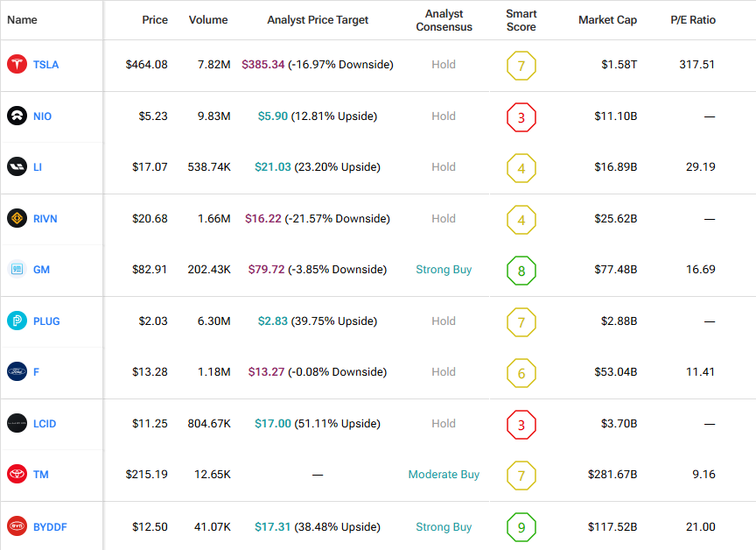This screenshot has width=756, height=550.
Task: Select the $385.34 TSLA price target
Action: pos(263,65)
